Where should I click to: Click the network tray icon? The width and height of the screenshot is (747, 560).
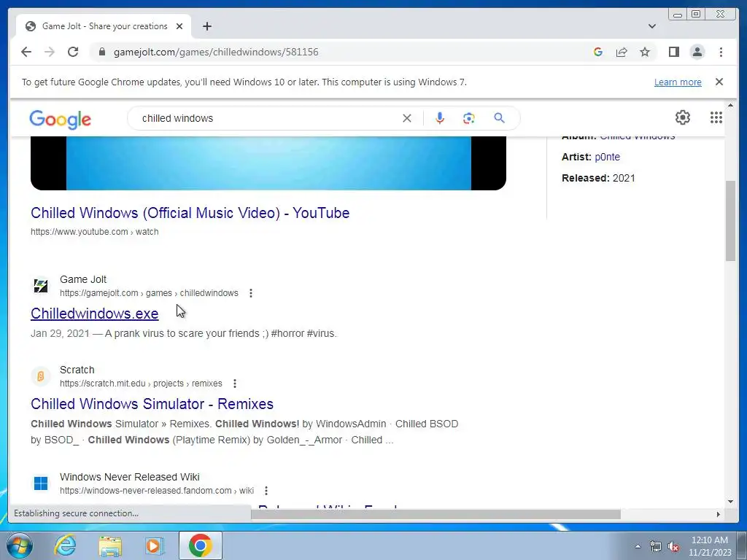[656, 546]
